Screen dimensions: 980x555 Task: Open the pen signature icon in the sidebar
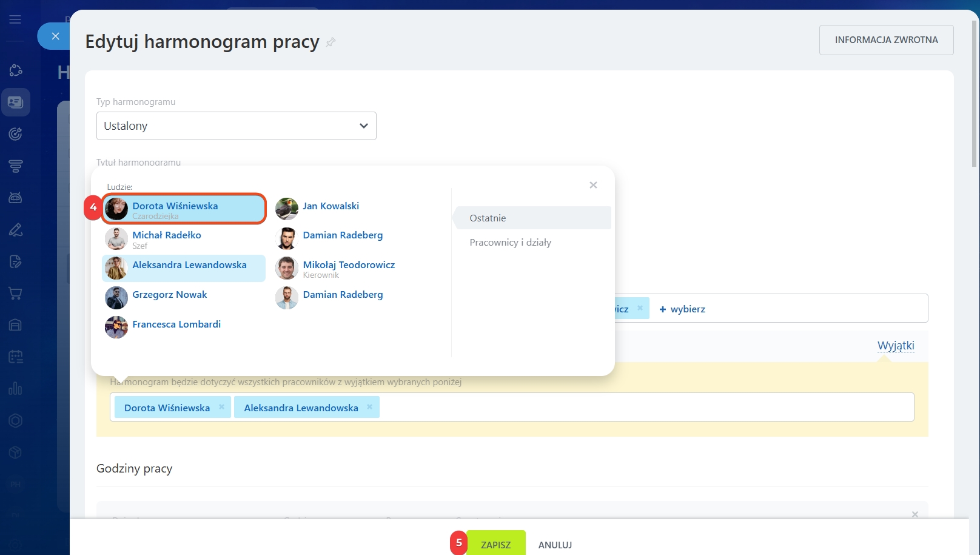click(x=16, y=229)
